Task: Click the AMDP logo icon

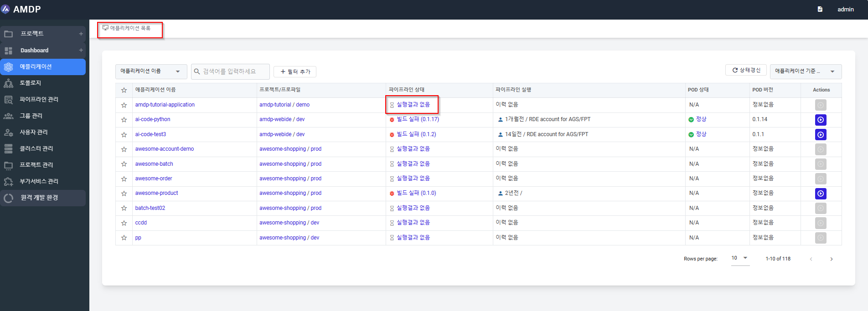Action: coord(5,9)
